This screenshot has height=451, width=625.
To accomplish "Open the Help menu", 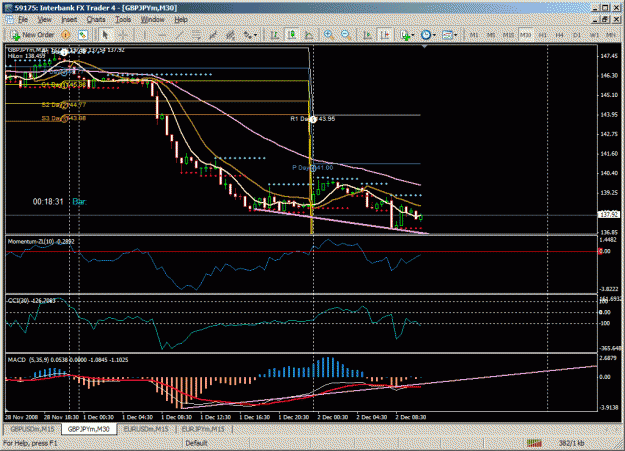I will (181, 20).
